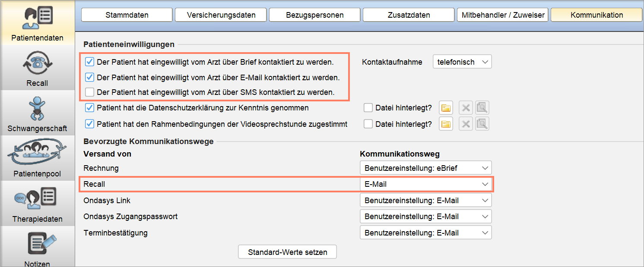
Task: Click the Kontaktaufnahme label
Action: tap(392, 62)
